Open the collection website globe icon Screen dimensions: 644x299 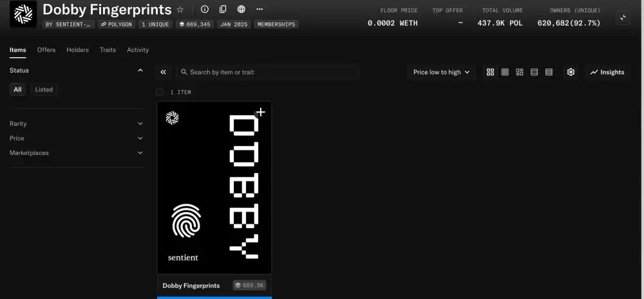tap(241, 10)
